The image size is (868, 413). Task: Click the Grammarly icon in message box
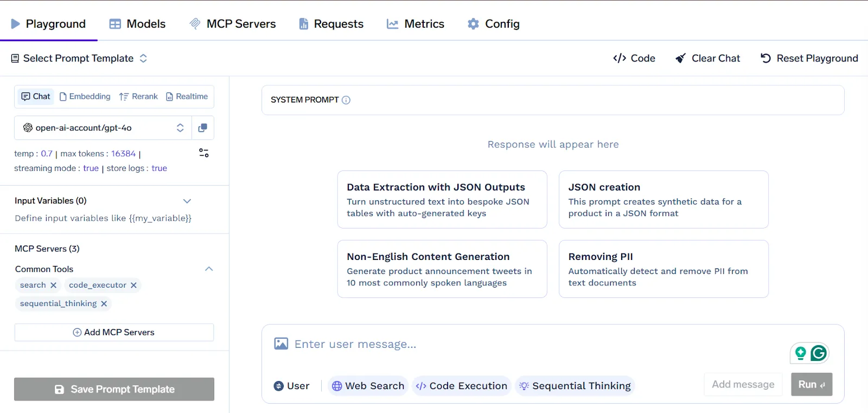[819, 353]
